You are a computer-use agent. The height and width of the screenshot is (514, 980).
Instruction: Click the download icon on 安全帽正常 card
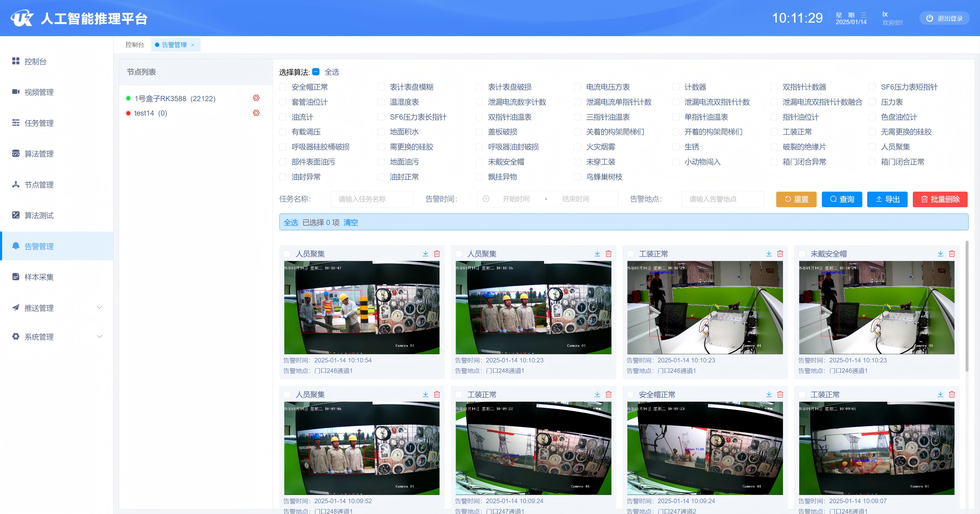(769, 394)
